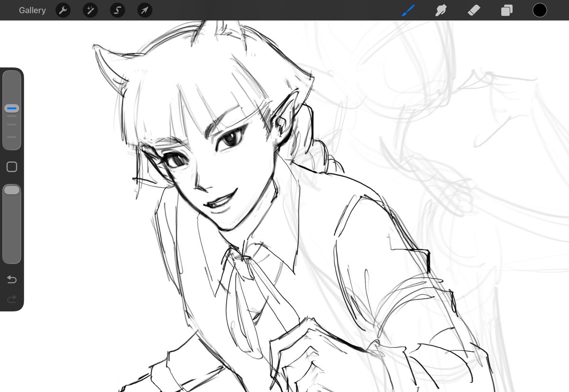
Task: Open the Gallery
Action: pyautogui.click(x=32, y=10)
